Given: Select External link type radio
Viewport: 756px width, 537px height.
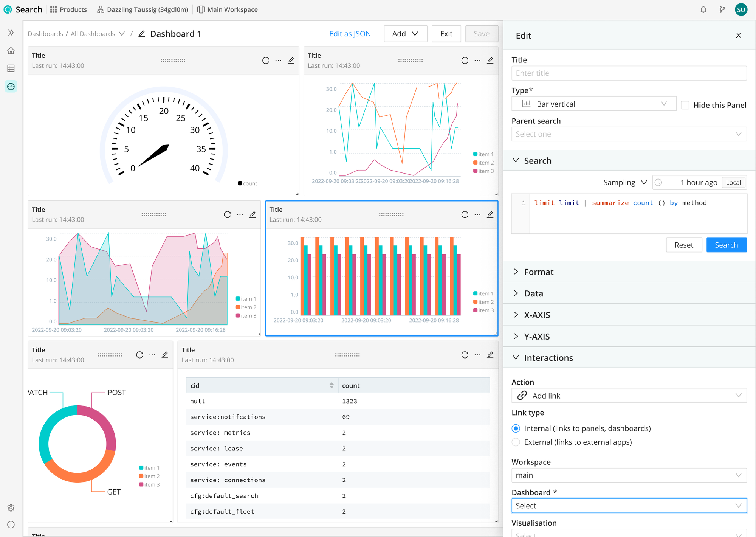Looking at the screenshot, I should tap(516, 442).
